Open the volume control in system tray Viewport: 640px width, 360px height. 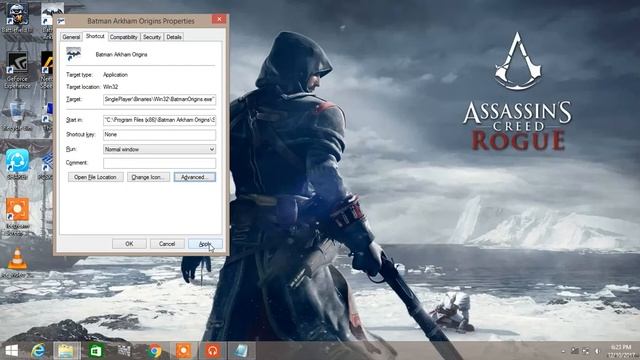tap(597, 351)
